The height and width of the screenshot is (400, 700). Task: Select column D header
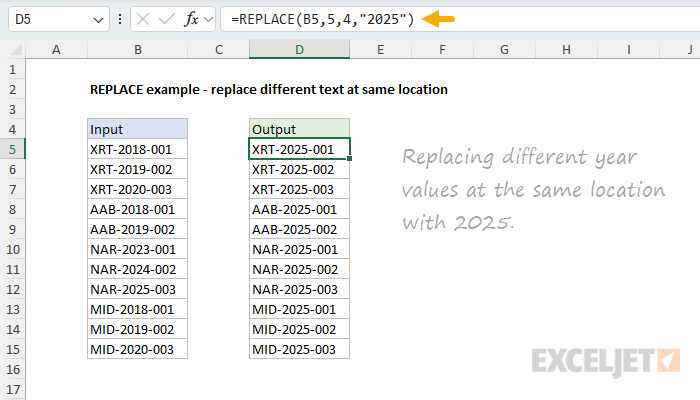(x=299, y=49)
